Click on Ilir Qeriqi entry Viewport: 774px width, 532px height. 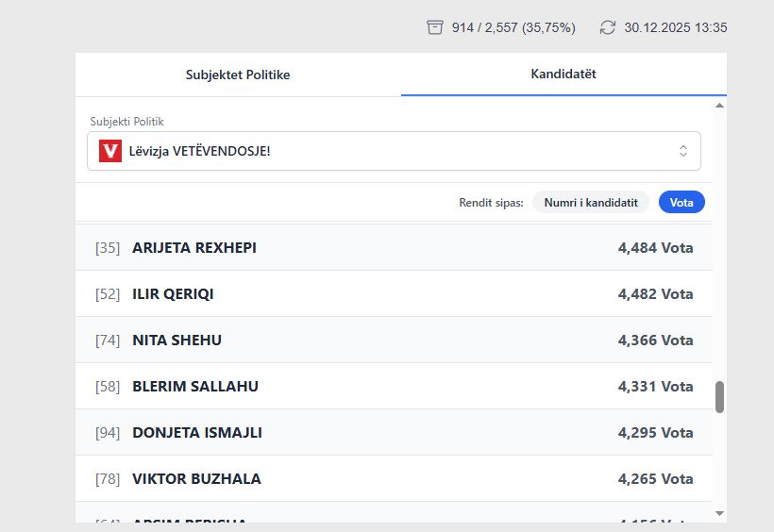394,294
